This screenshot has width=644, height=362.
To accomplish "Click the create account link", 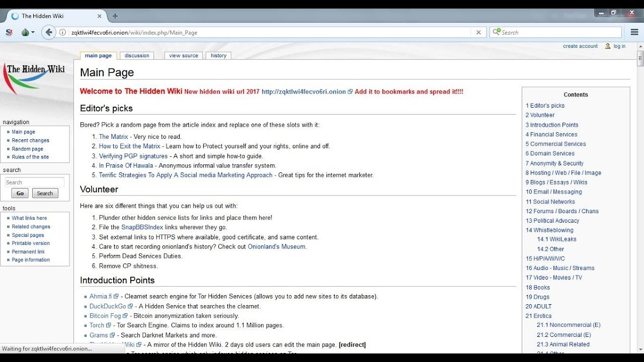I will coord(580,46).
